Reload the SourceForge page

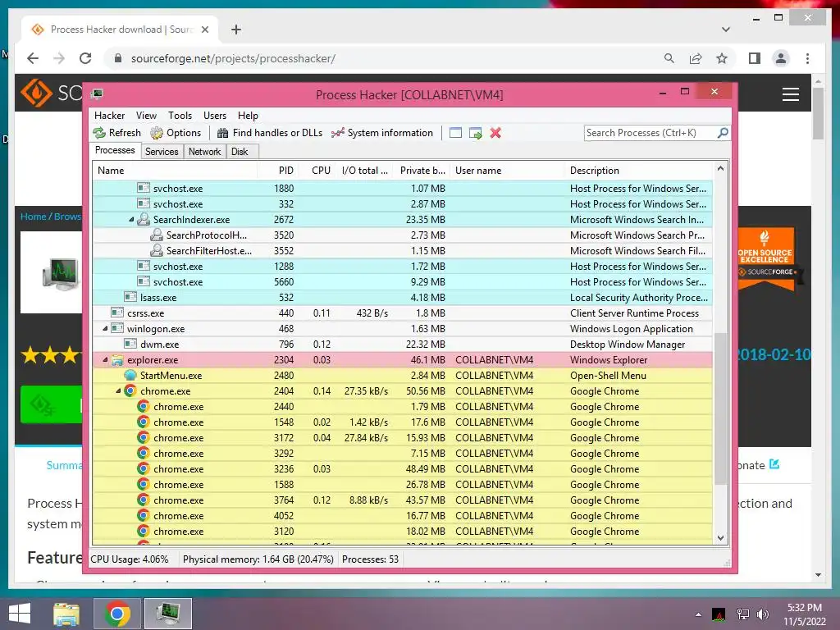[x=85, y=58]
